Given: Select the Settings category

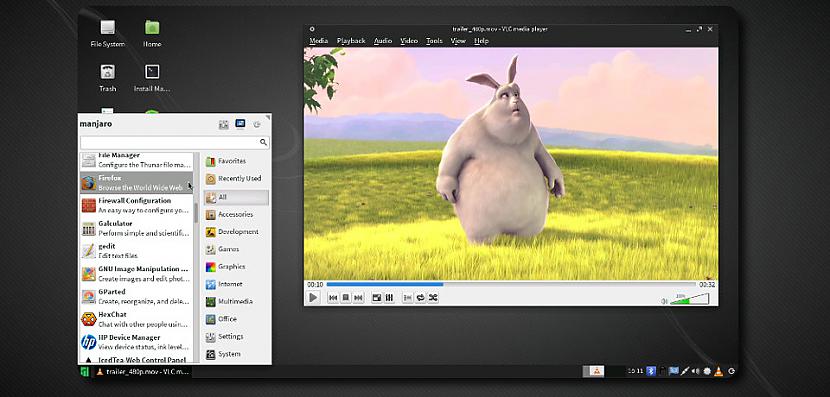Looking at the screenshot, I should [237, 337].
